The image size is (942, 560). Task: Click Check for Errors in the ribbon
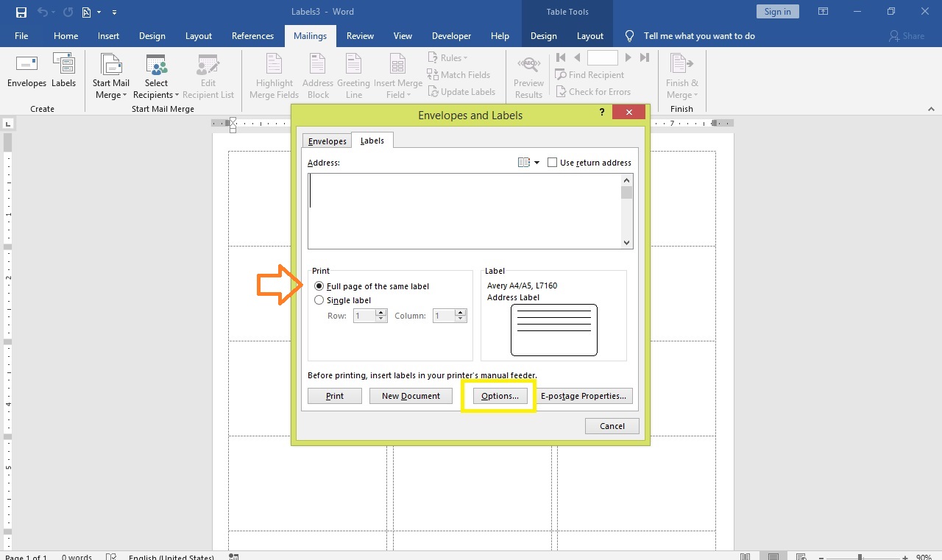pyautogui.click(x=592, y=91)
